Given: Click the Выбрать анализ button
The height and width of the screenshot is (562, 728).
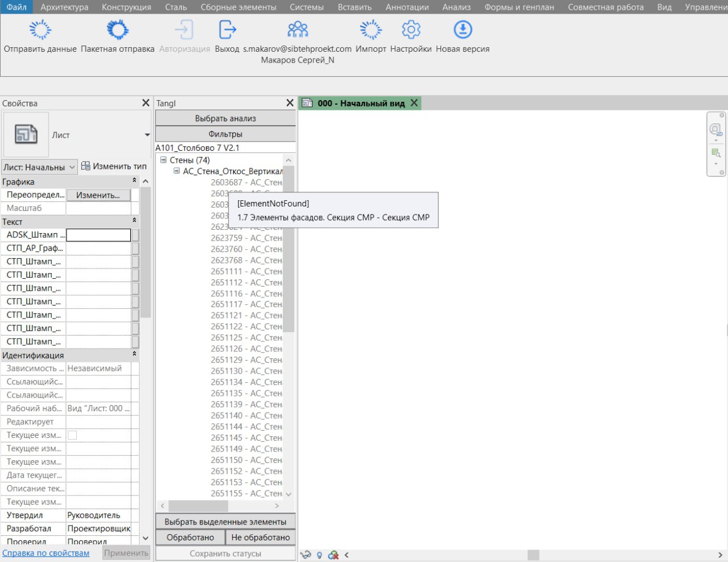Looking at the screenshot, I should point(225,118).
